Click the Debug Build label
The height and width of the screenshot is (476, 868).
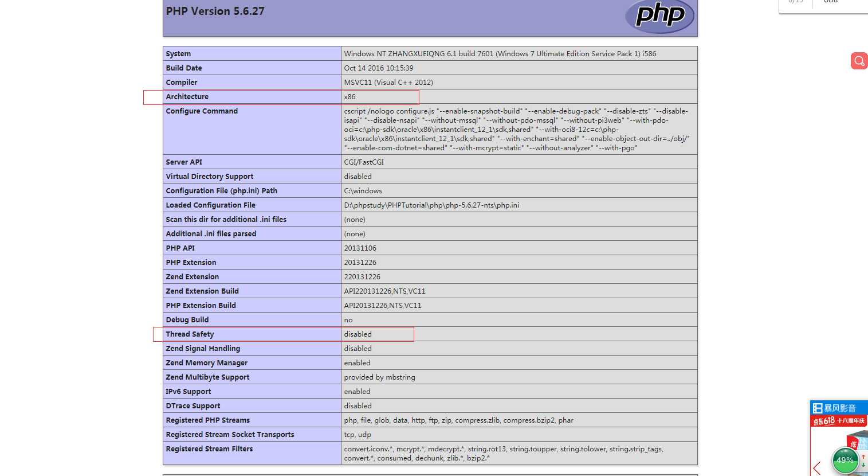pyautogui.click(x=187, y=320)
